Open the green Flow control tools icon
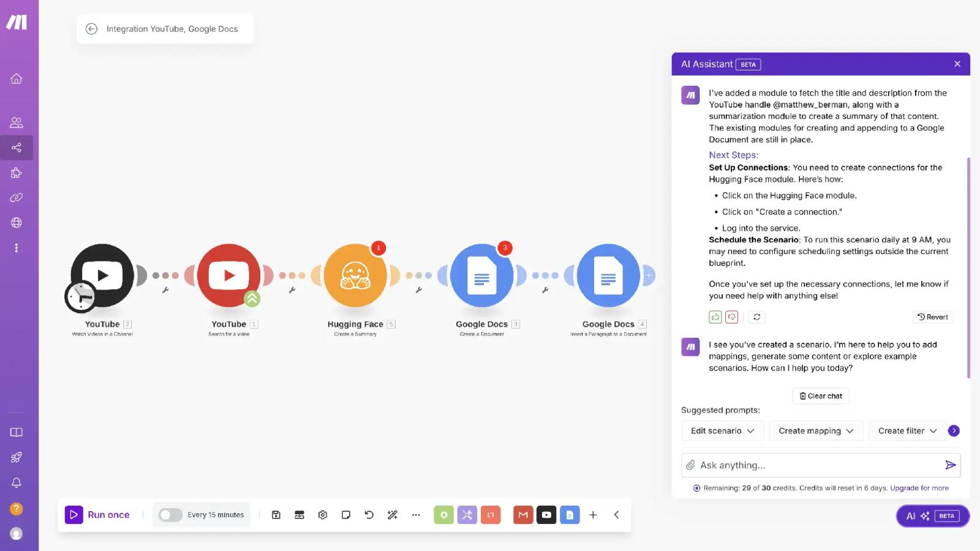980x551 pixels. tap(444, 515)
